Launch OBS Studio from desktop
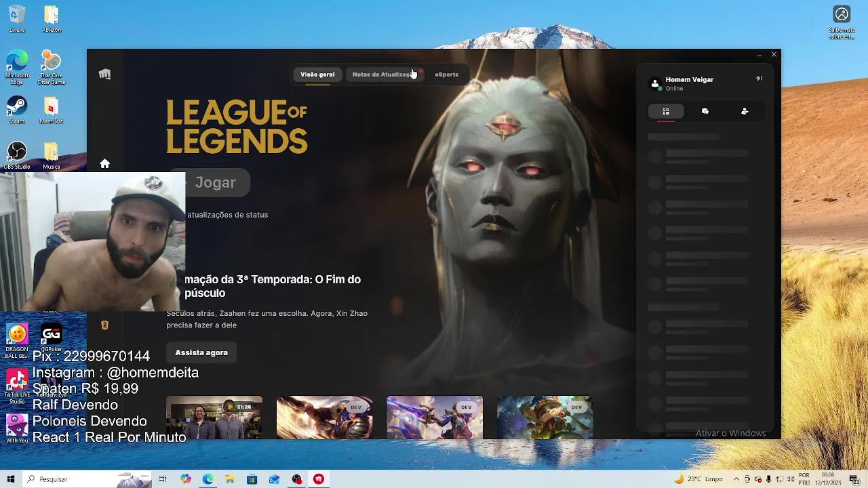 [x=17, y=156]
